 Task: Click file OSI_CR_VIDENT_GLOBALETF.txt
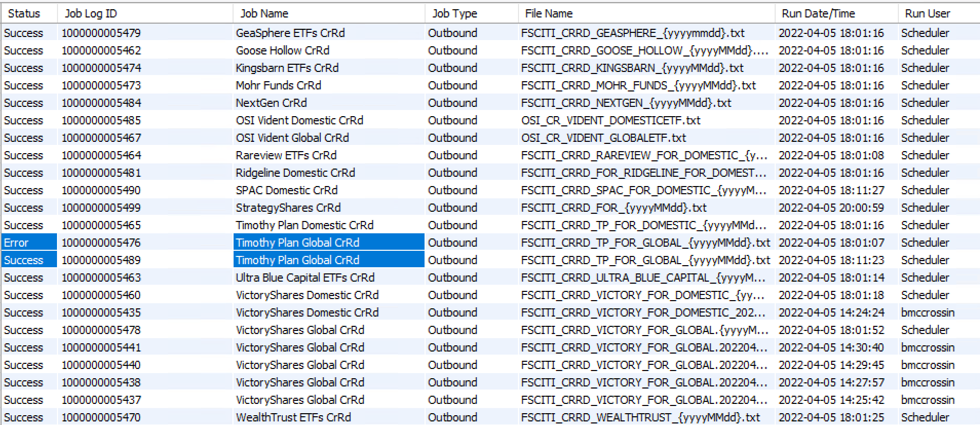click(604, 138)
